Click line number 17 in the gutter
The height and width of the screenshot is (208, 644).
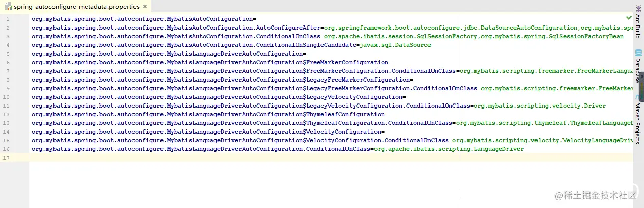[x=6, y=158]
